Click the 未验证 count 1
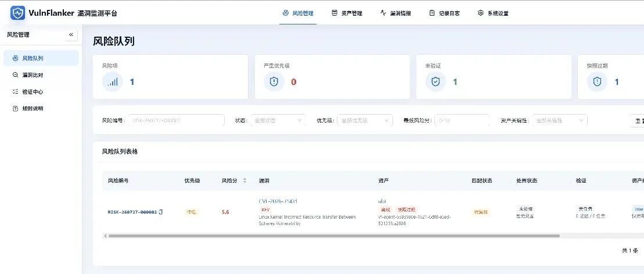The height and width of the screenshot is (274, 644). pyautogui.click(x=455, y=82)
